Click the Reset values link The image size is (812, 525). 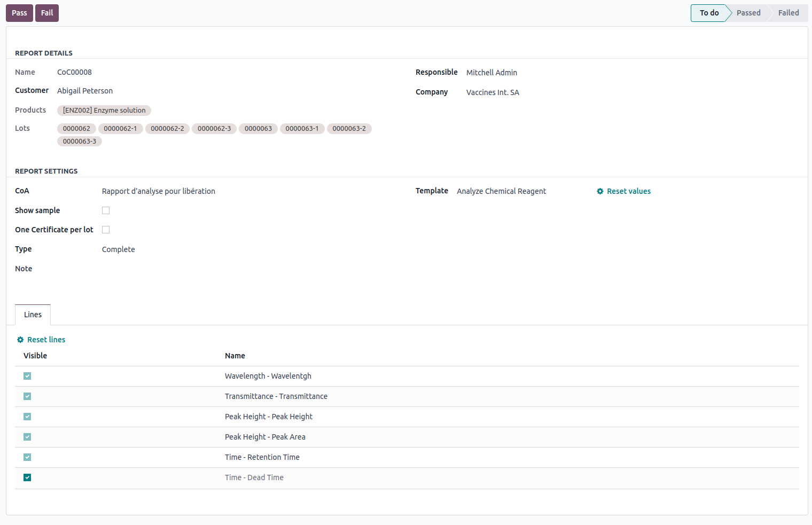click(x=628, y=191)
